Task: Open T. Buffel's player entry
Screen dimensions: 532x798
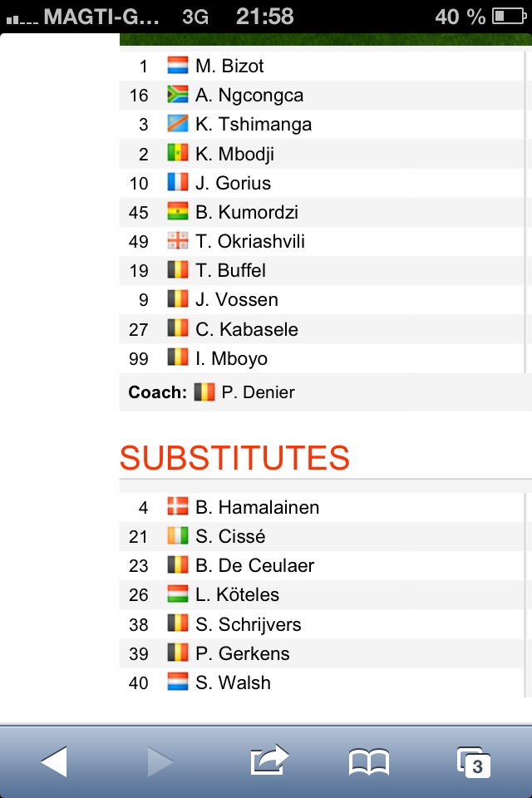Action: [231, 270]
